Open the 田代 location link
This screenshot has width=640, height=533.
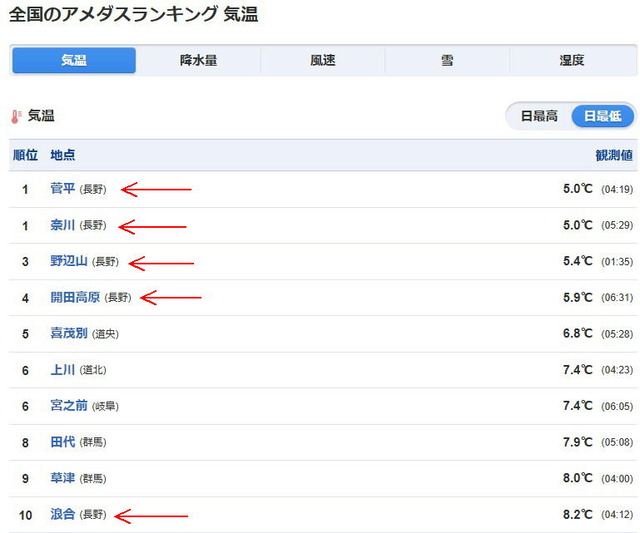click(x=62, y=442)
